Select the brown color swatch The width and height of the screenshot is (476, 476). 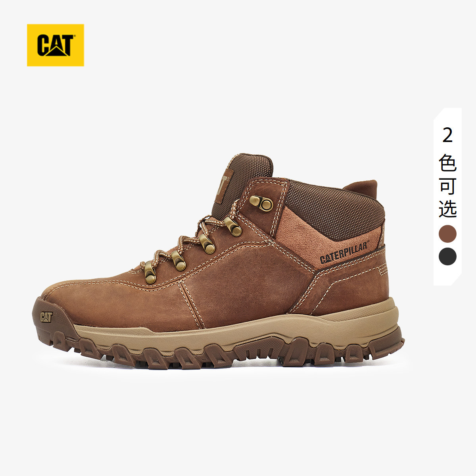click(447, 234)
